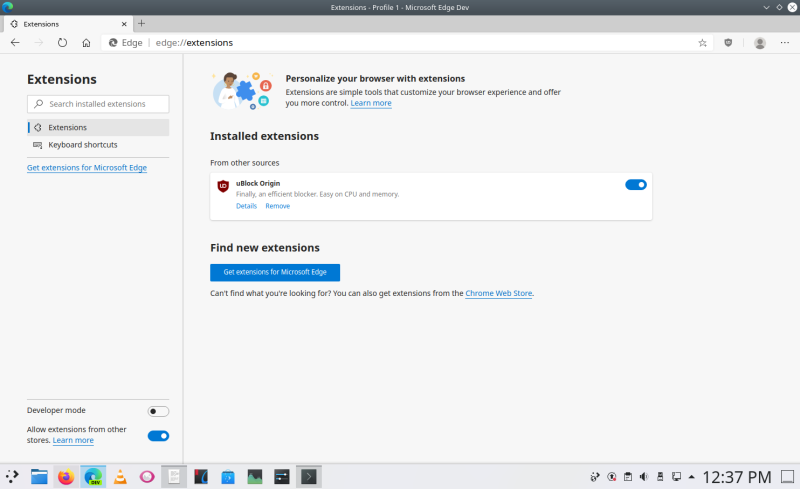
Task: Select Extensions item in sidebar
Action: (x=67, y=128)
